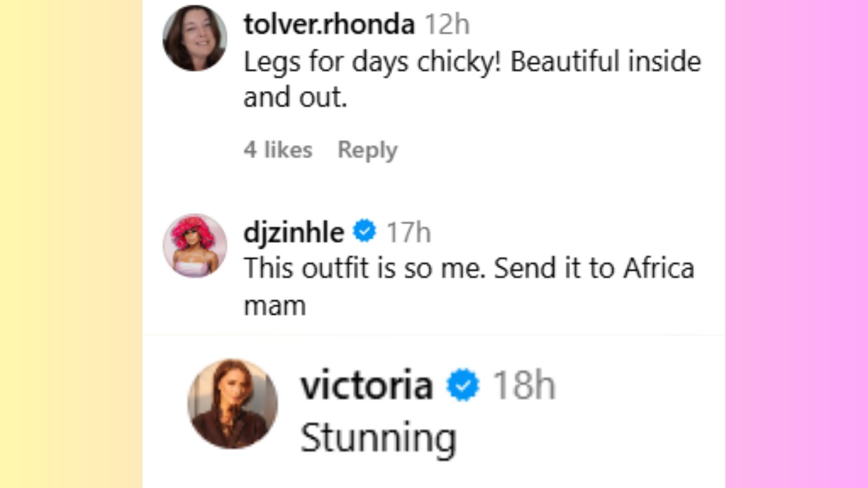This screenshot has height=488, width=868.
Task: Select the 'Legs for days chicky' comment text
Action: 472,80
